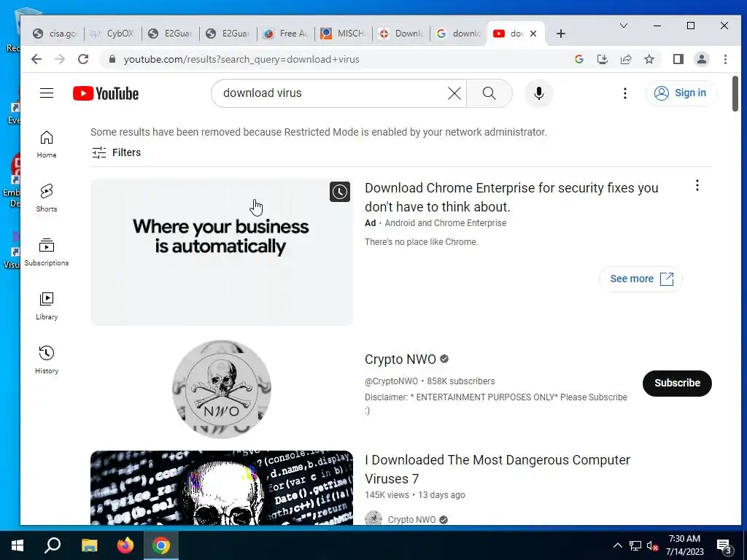Focus the YouTube search input field
747x560 pixels.
click(333, 93)
